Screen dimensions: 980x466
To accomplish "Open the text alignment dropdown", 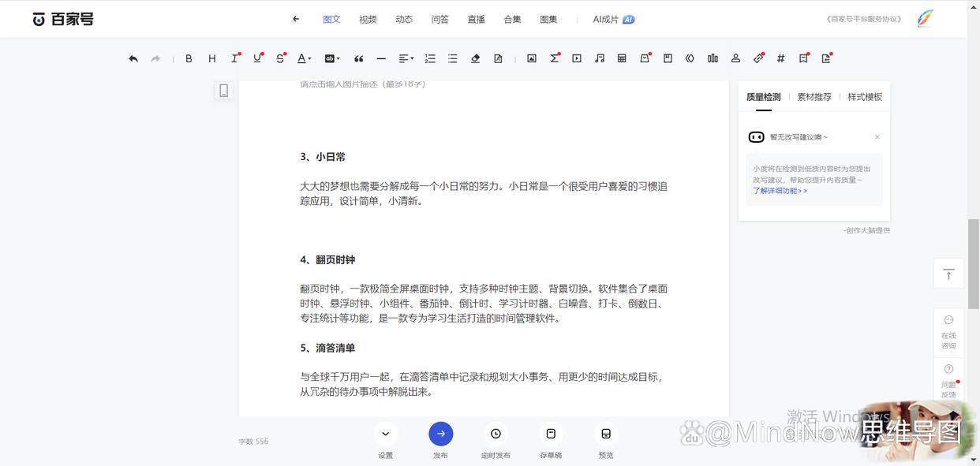I will (406, 58).
